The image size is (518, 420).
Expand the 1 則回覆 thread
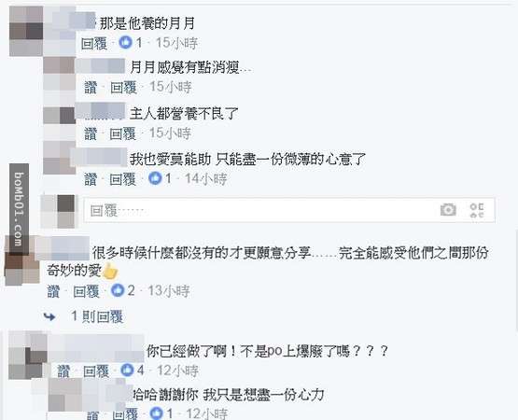(x=97, y=316)
